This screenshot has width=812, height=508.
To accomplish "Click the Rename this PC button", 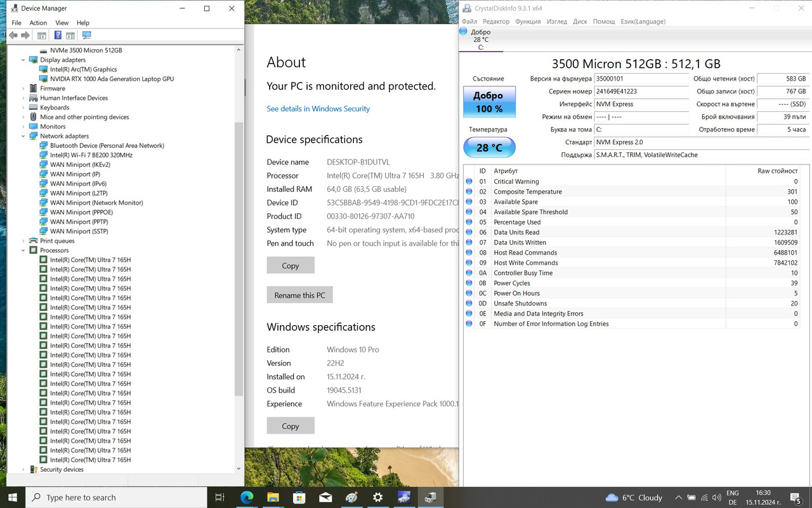I will click(300, 295).
